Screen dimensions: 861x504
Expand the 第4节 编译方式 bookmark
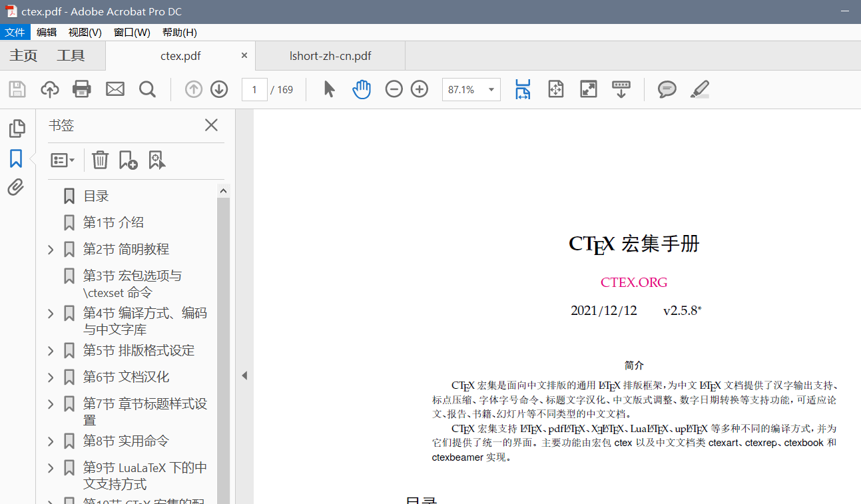pos(51,314)
